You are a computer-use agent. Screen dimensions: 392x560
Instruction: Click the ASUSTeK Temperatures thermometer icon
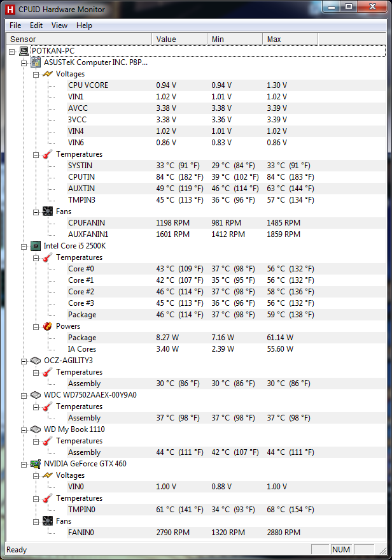tap(48, 154)
